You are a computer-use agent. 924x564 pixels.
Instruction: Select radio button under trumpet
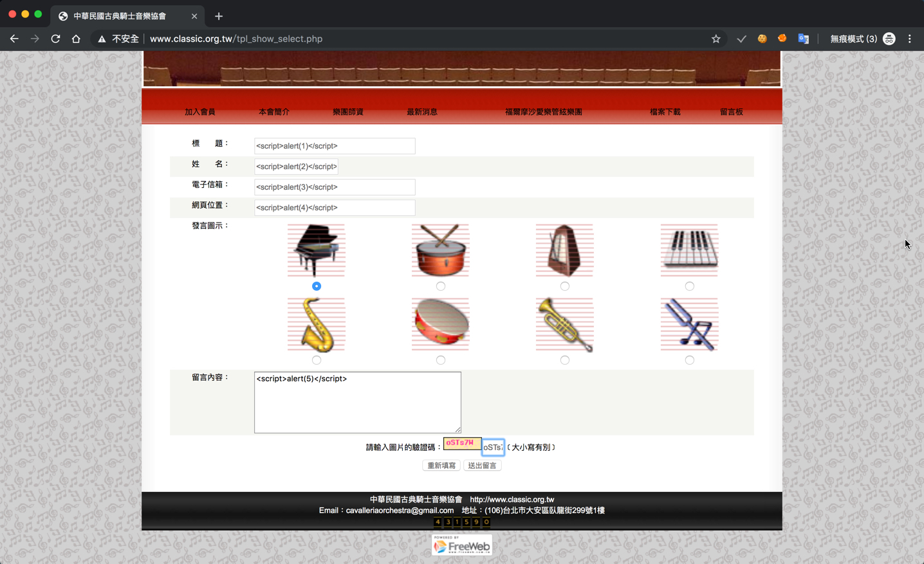coord(565,360)
